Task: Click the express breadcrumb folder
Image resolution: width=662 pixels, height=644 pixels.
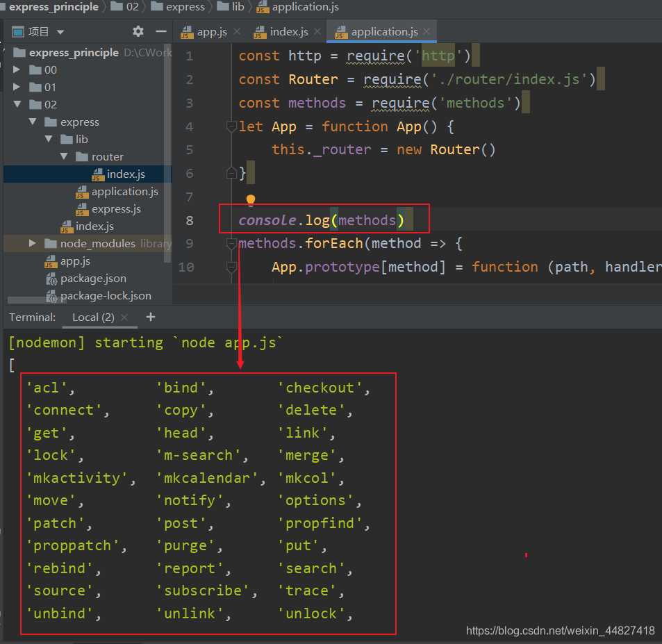Action: pos(178,7)
